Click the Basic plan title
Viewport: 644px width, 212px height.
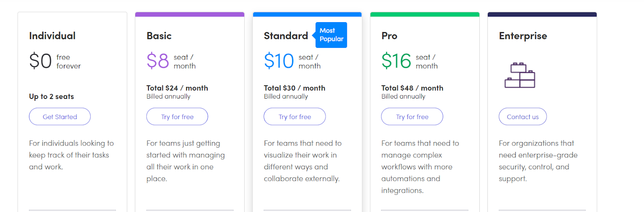[x=159, y=36]
